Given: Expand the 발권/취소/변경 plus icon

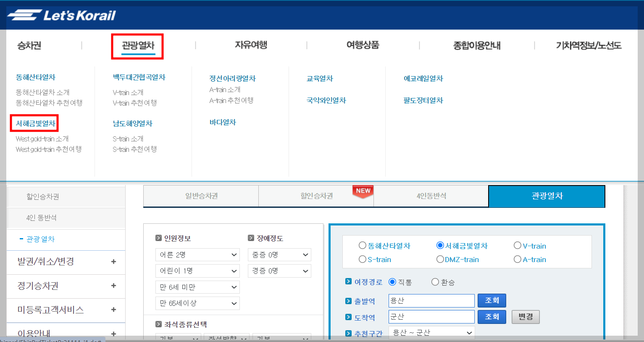Looking at the screenshot, I should pos(113,262).
